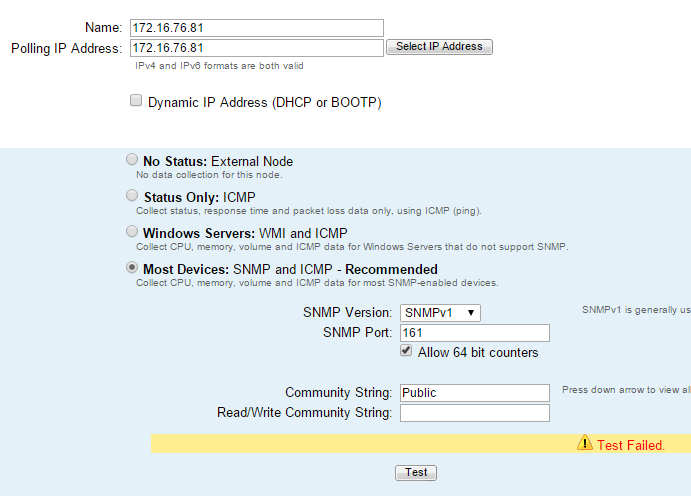Enable Dynamic IP Address checkbox
691x500 pixels.
[136, 100]
